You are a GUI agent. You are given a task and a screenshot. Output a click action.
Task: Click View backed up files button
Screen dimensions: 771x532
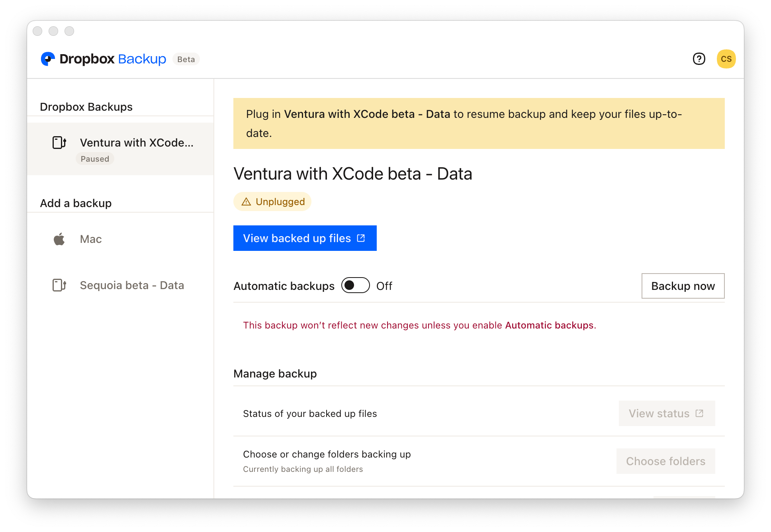(305, 238)
